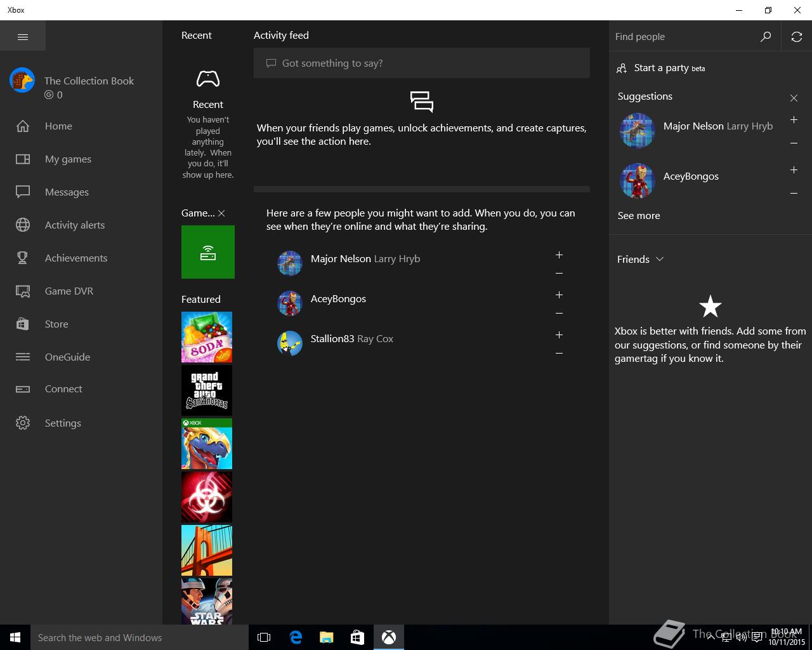The height and width of the screenshot is (650, 812).
Task: Open the green game streaming tile
Action: (x=208, y=252)
